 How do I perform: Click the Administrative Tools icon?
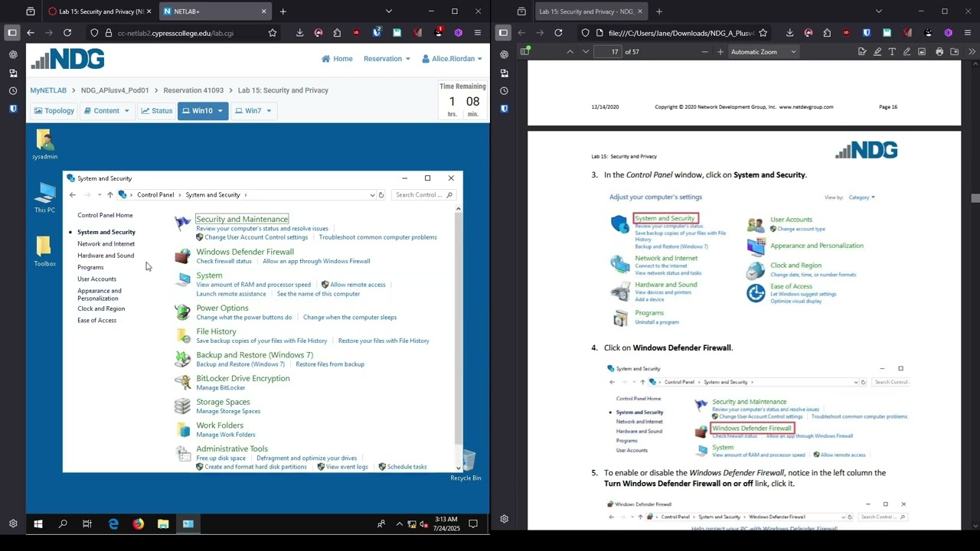click(182, 453)
